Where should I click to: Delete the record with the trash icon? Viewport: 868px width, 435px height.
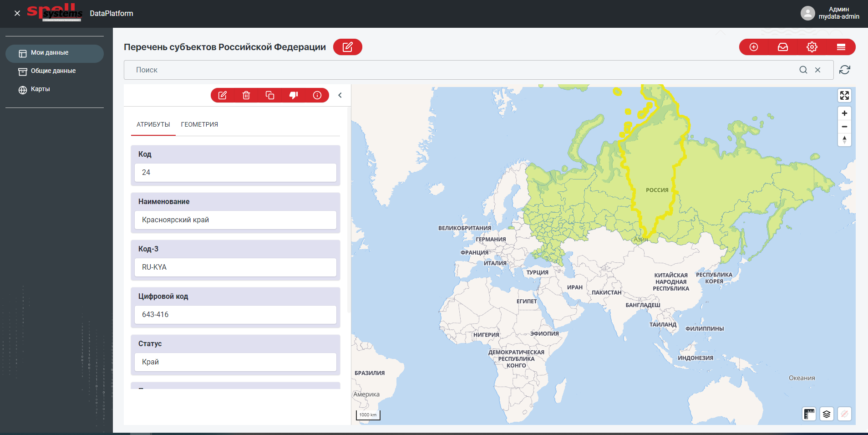(246, 95)
